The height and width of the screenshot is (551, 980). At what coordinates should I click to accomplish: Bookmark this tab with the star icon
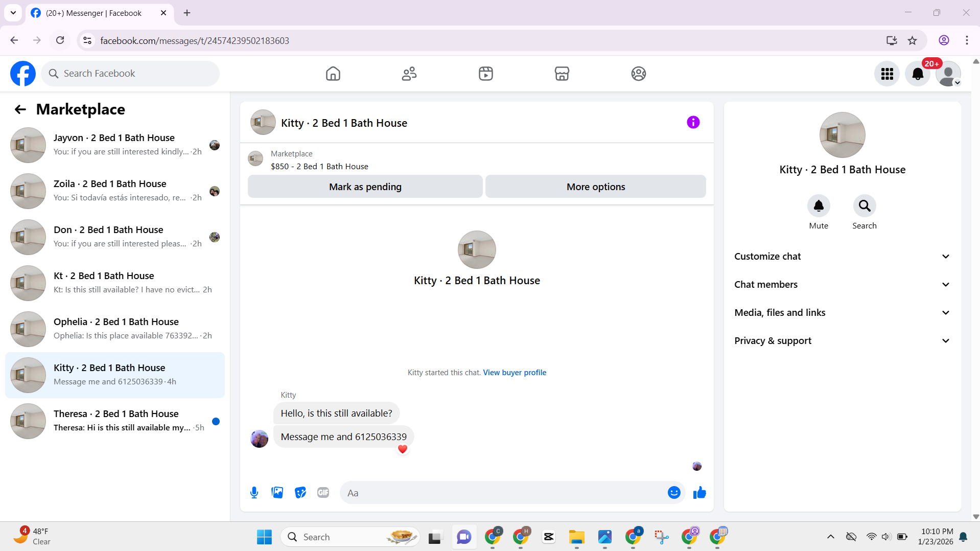point(913,40)
